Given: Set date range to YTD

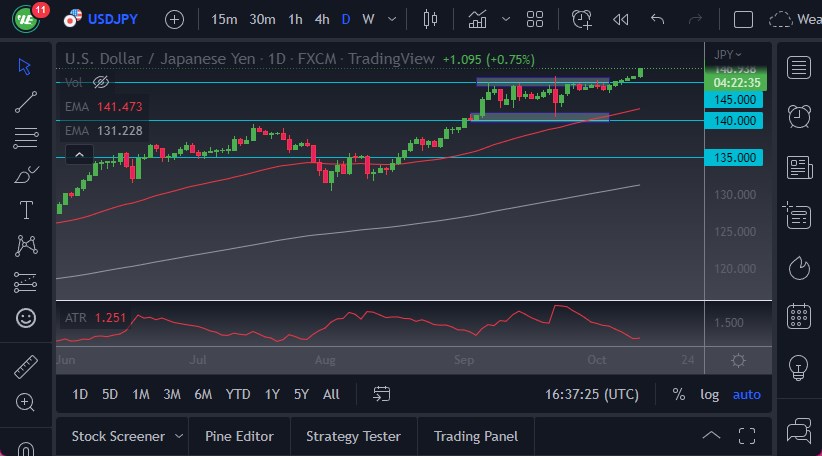Looking at the screenshot, I should pyautogui.click(x=238, y=394).
